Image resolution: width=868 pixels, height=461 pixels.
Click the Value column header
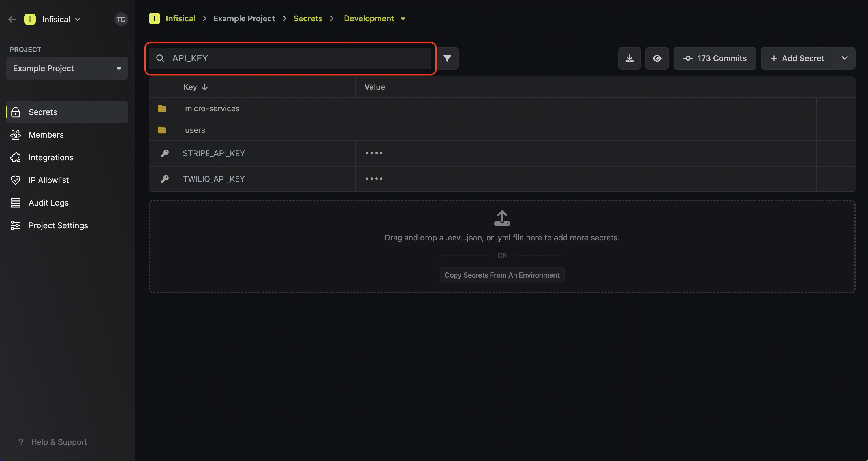375,87
